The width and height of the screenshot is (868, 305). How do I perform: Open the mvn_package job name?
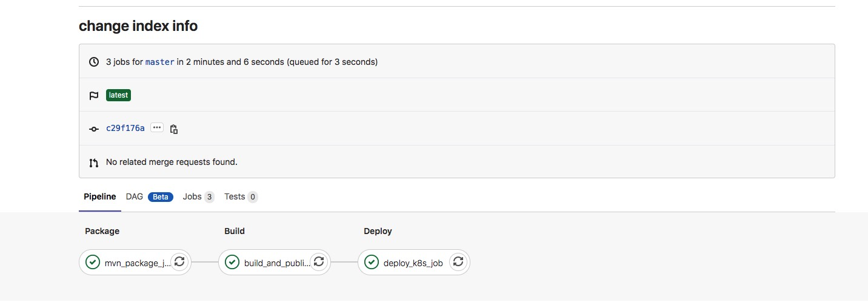pyautogui.click(x=138, y=263)
